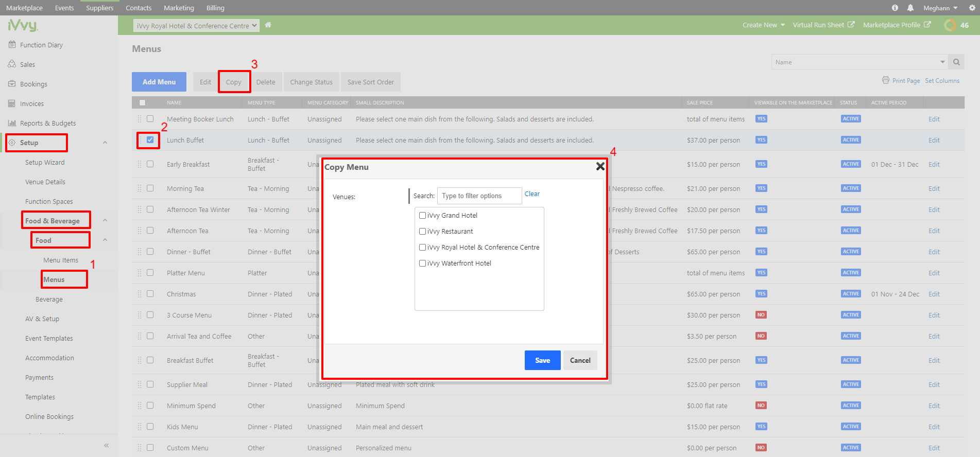The height and width of the screenshot is (457, 980).
Task: Click the Copy toolbar button
Action: (234, 82)
